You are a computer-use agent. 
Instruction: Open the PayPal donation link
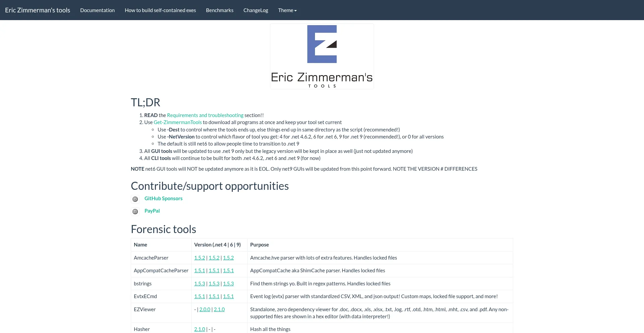click(152, 211)
